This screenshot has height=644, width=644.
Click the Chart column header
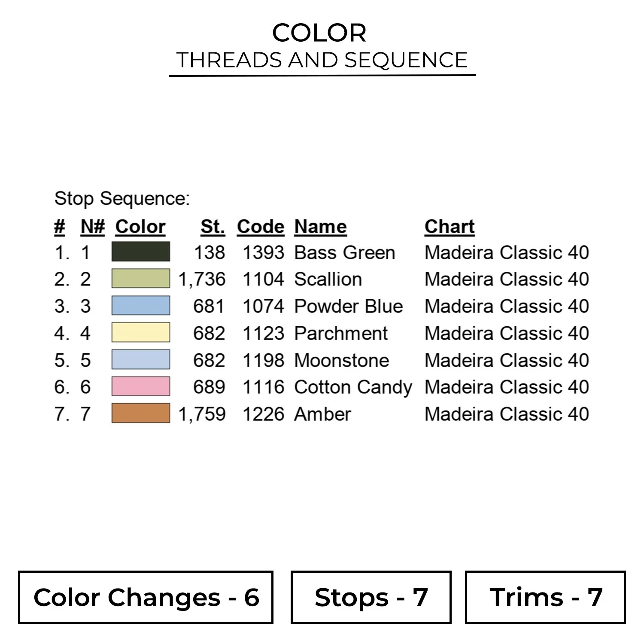coord(450,227)
